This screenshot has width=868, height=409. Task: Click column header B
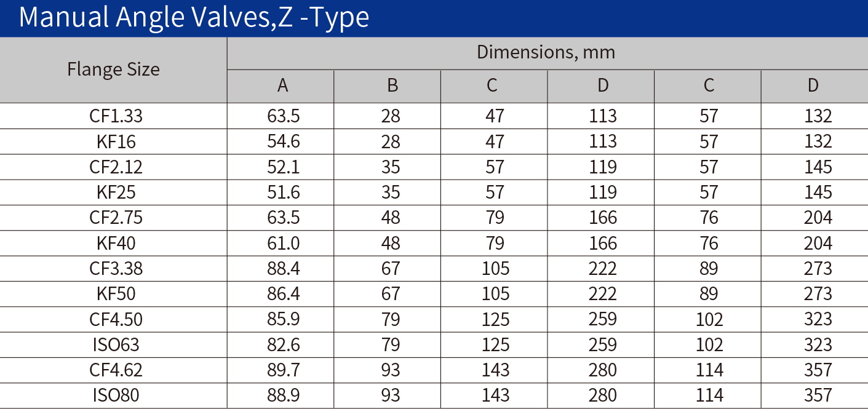click(392, 85)
